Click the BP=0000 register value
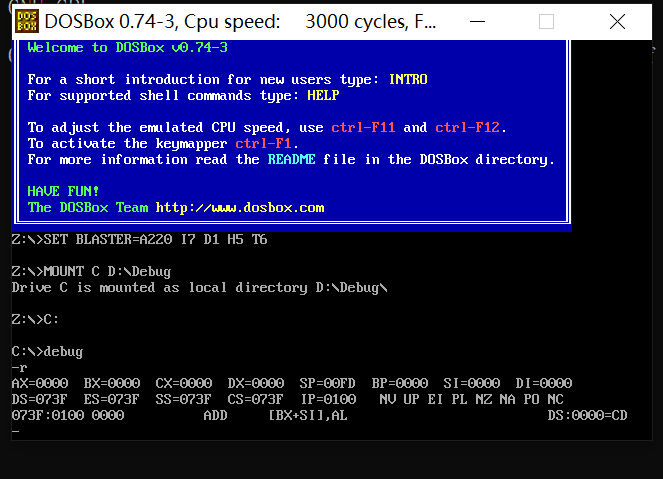This screenshot has height=479, width=663. [400, 383]
